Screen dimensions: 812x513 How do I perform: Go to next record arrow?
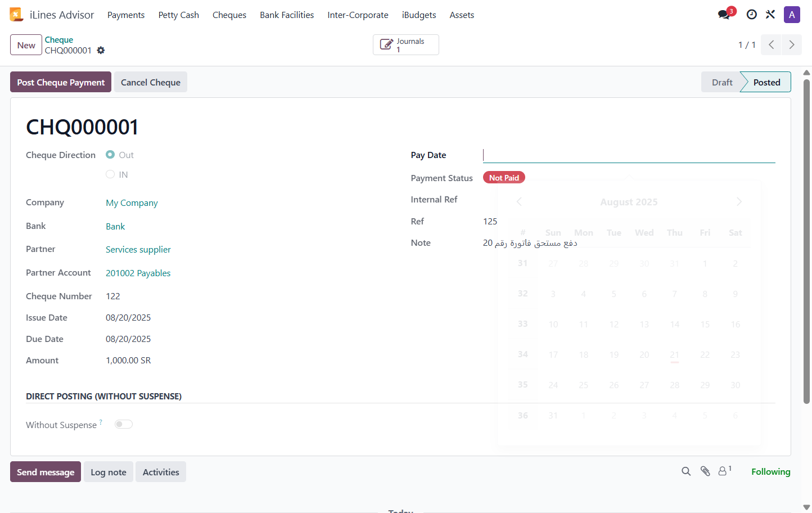pyautogui.click(x=791, y=45)
